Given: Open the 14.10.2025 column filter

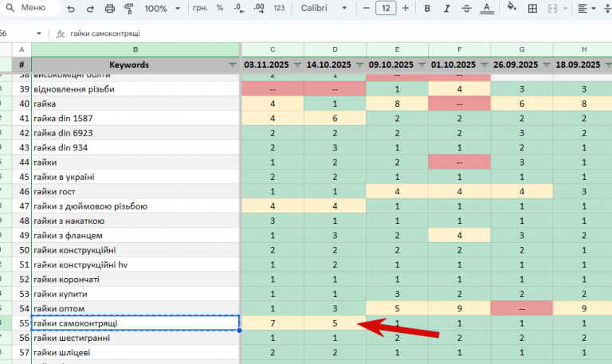Looking at the screenshot, I should (359, 65).
